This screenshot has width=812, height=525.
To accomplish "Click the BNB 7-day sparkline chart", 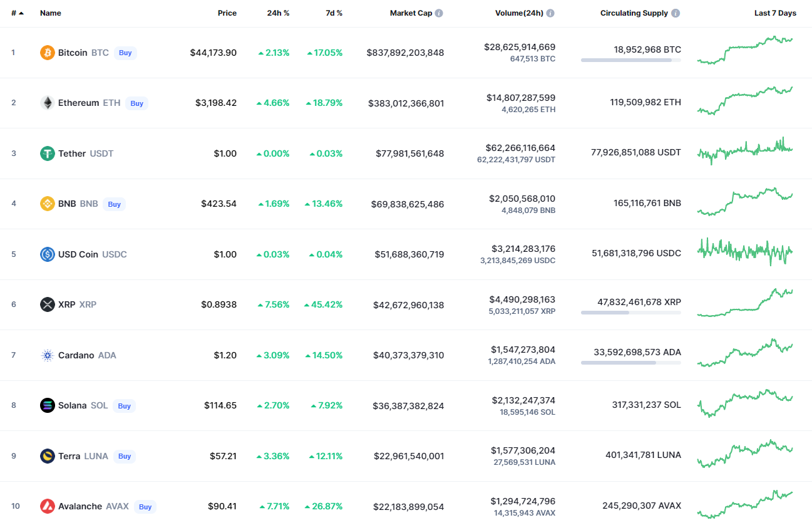I will pos(745,202).
